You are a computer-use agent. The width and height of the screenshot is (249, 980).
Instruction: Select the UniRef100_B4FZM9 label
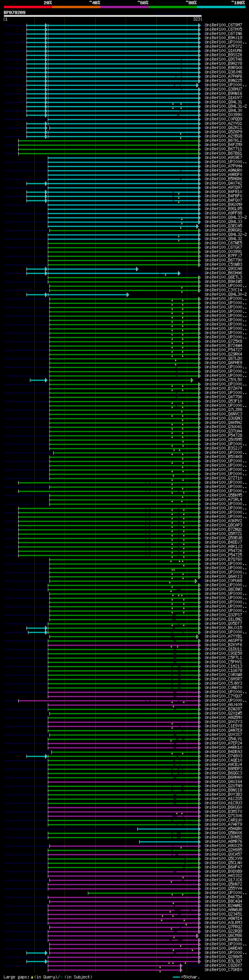(223, 145)
